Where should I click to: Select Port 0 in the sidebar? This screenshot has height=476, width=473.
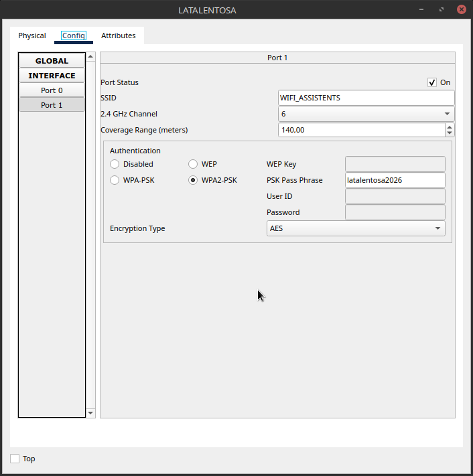coord(52,90)
